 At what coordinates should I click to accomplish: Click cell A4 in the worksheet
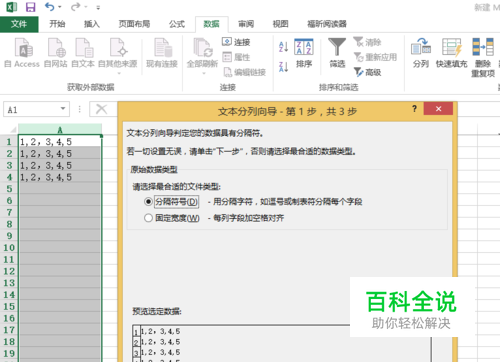(x=60, y=177)
